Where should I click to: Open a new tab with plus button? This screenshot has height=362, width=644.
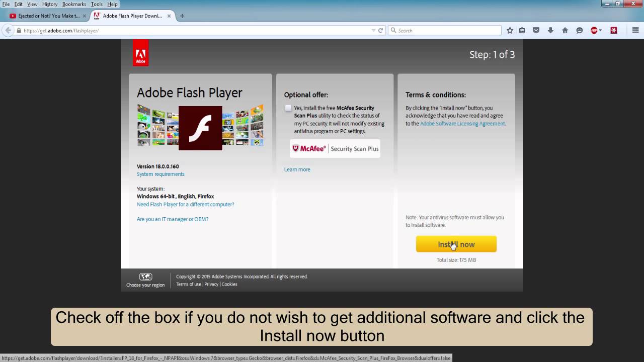[182, 16]
